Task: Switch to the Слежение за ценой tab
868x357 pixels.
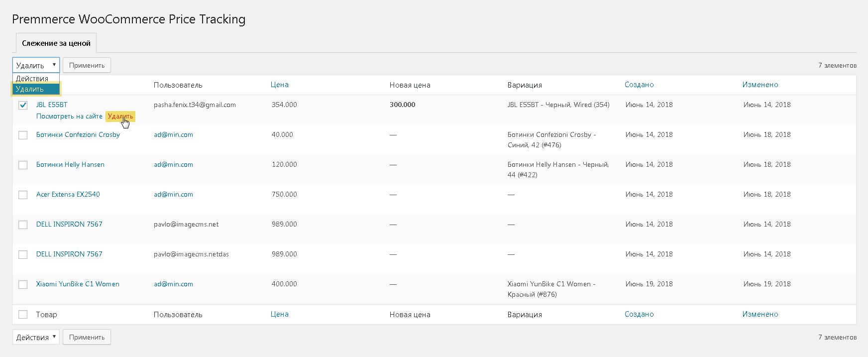Action: pyautogui.click(x=56, y=43)
